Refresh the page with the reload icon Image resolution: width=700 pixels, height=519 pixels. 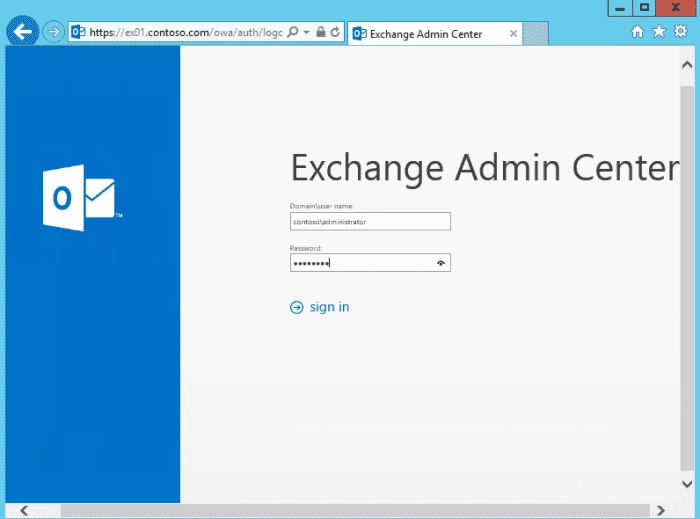(335, 32)
